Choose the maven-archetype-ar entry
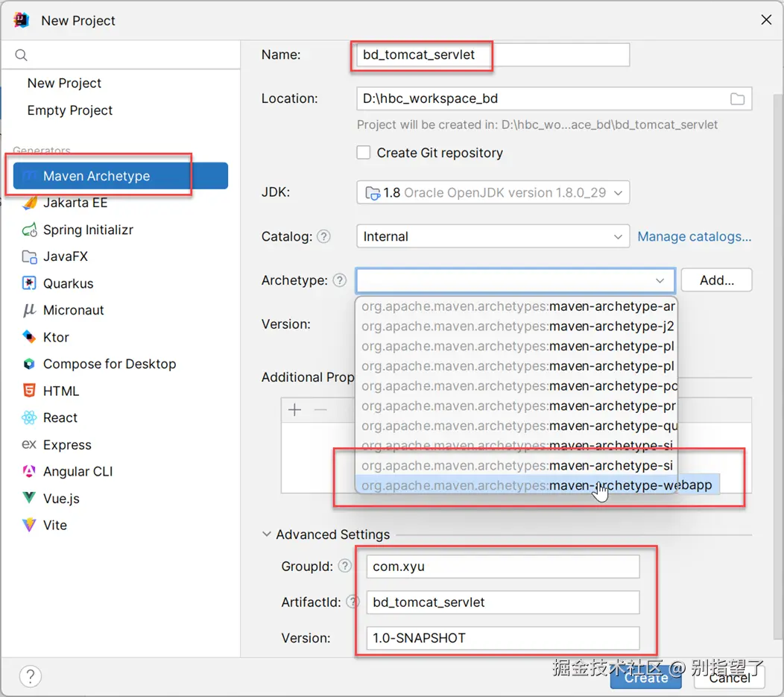Viewport: 784px width, 697px height. (516, 306)
